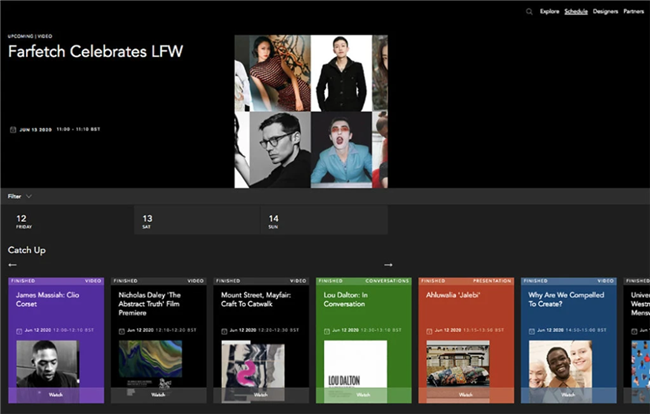
Task: Click the left arrow under Catch Up
Action: (x=12, y=265)
